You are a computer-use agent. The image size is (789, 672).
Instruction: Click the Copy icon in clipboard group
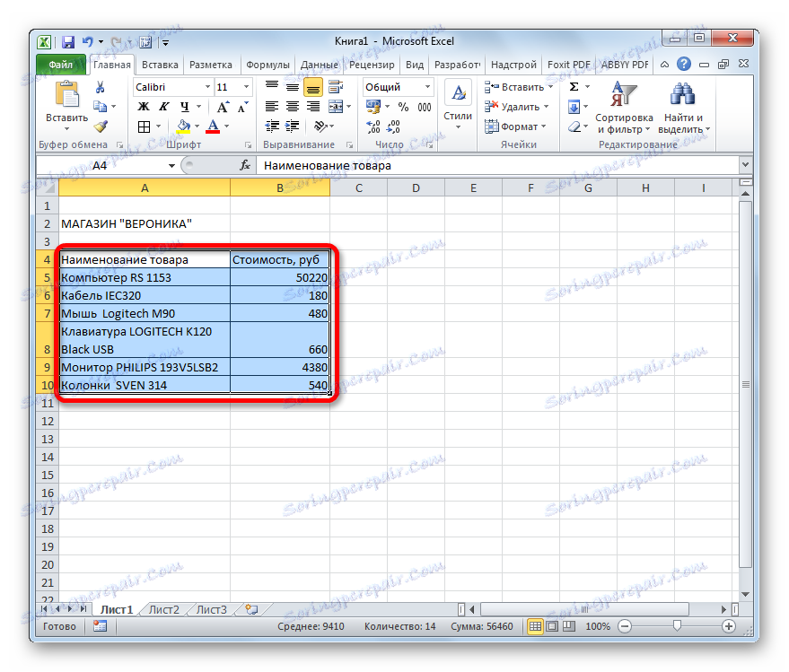101,106
